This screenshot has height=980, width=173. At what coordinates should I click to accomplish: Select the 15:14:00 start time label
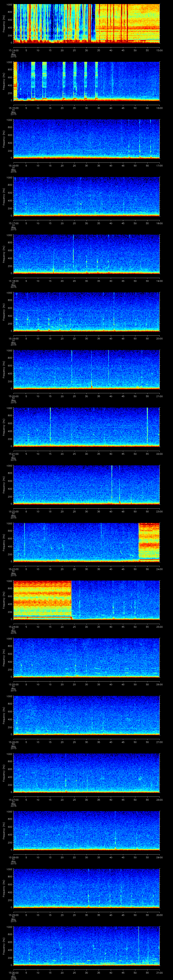[x=13, y=50]
